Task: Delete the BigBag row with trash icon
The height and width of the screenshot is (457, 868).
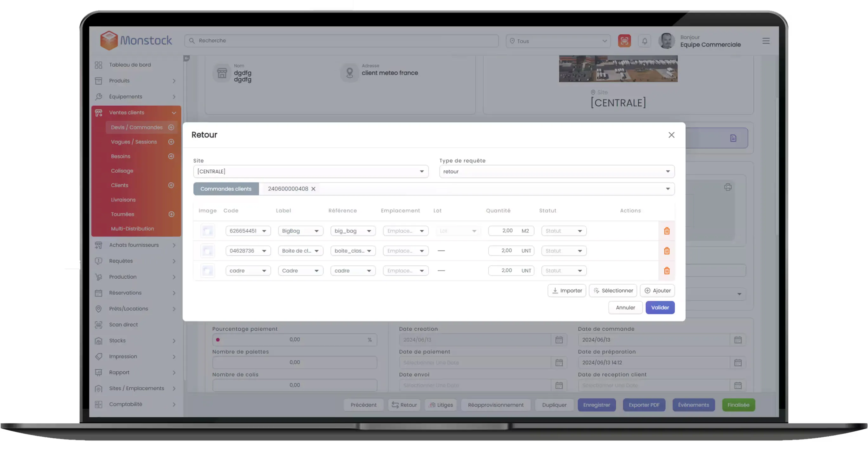Action: pos(667,231)
